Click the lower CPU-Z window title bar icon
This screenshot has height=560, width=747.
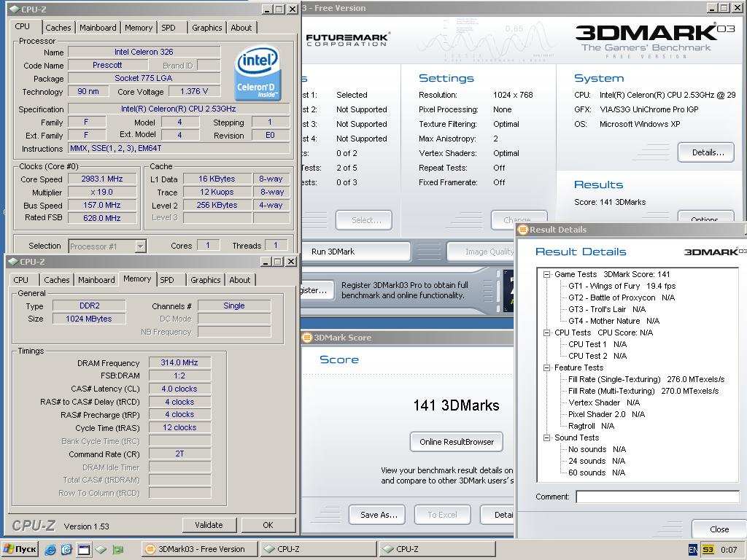click(13, 262)
